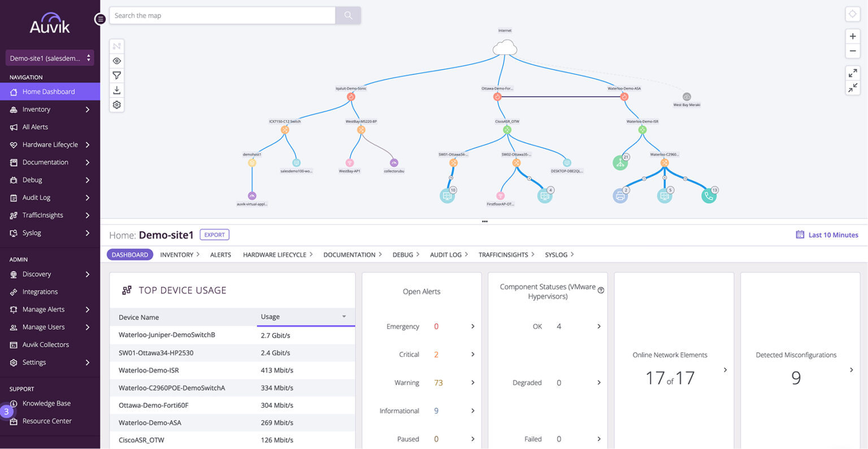Collapse sidebar with hamburger toggle
Screen dimensions: 868x449
(101, 19)
